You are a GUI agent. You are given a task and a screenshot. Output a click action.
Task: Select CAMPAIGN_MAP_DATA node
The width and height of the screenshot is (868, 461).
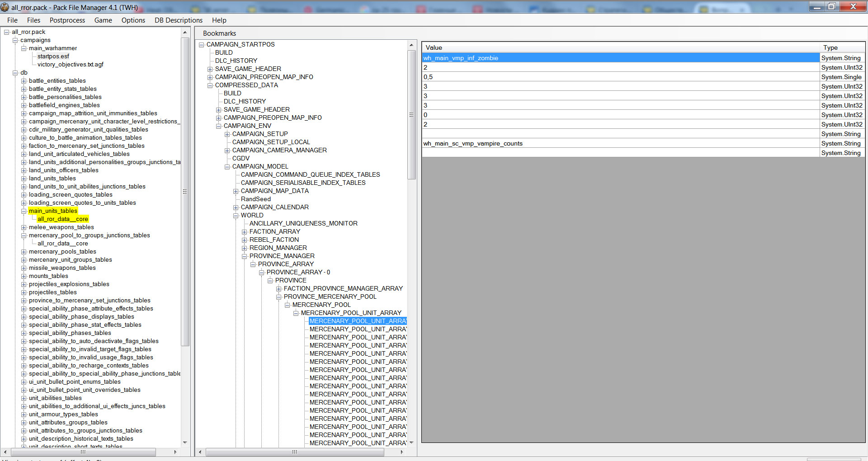click(x=275, y=191)
